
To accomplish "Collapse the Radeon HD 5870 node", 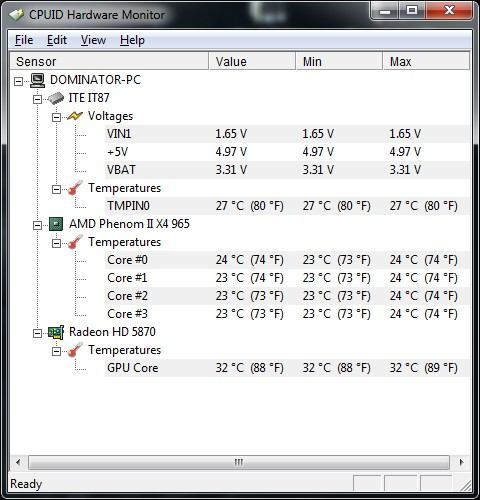I will pyautogui.click(x=37, y=333).
